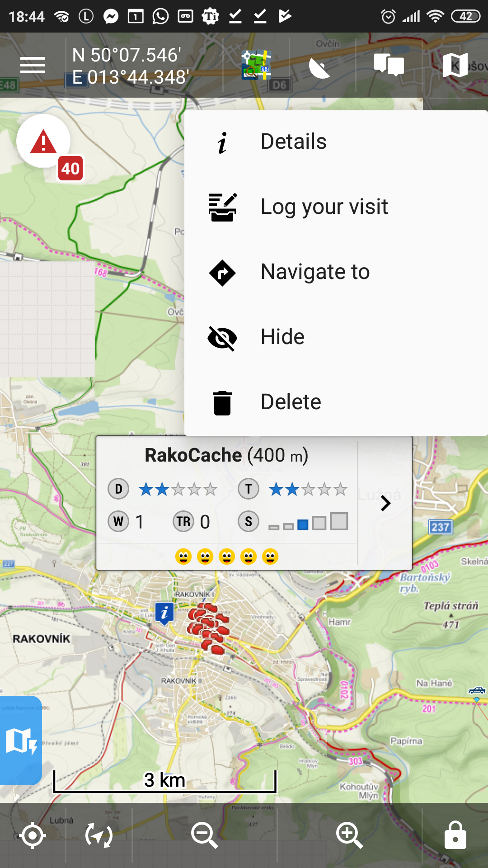Tap the red warning alert badge
The image size is (488, 868).
tap(44, 142)
